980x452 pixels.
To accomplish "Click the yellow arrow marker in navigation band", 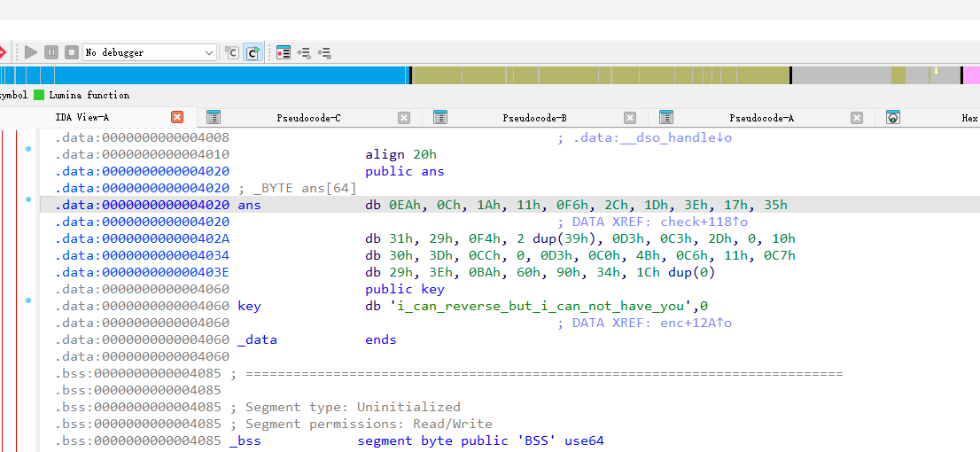I will (936, 71).
